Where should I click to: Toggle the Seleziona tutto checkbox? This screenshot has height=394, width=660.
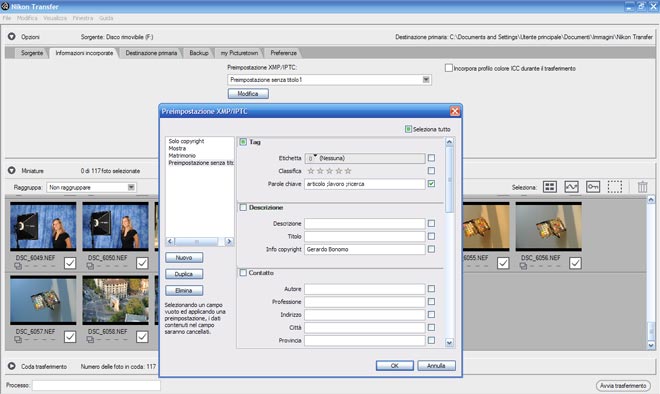pyautogui.click(x=408, y=129)
